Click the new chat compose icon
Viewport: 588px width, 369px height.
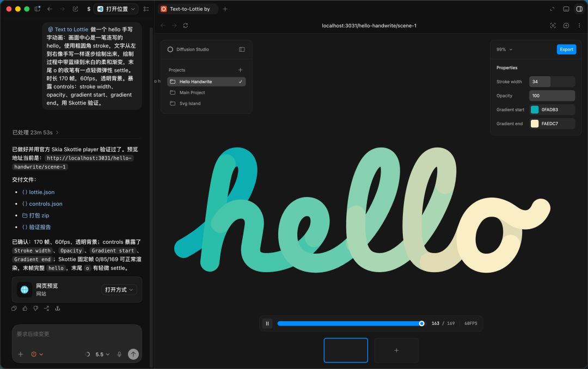point(75,9)
